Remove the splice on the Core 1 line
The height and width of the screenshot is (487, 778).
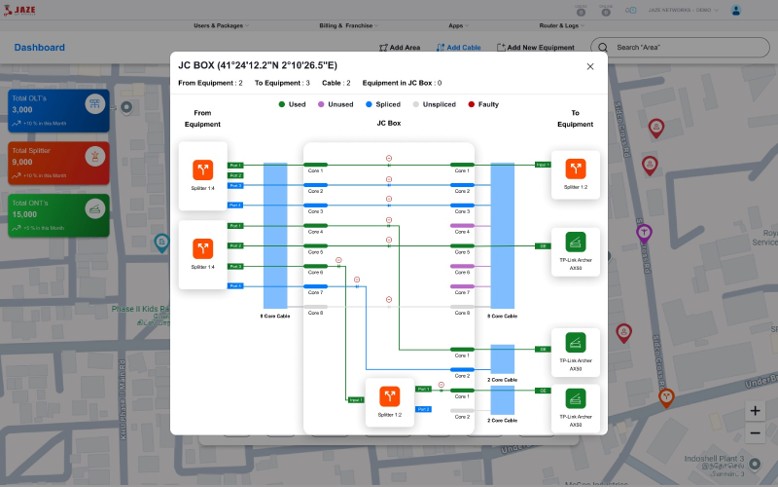pyautogui.click(x=389, y=159)
